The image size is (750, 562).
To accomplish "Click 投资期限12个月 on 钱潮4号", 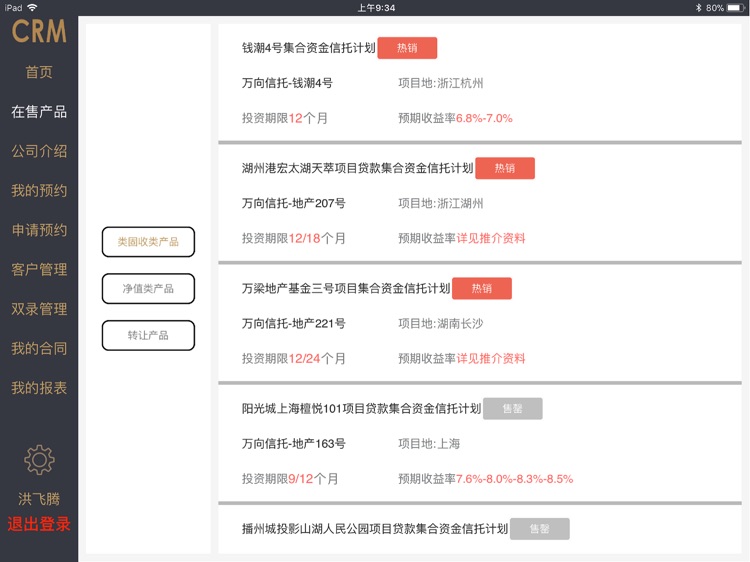I will (285, 118).
